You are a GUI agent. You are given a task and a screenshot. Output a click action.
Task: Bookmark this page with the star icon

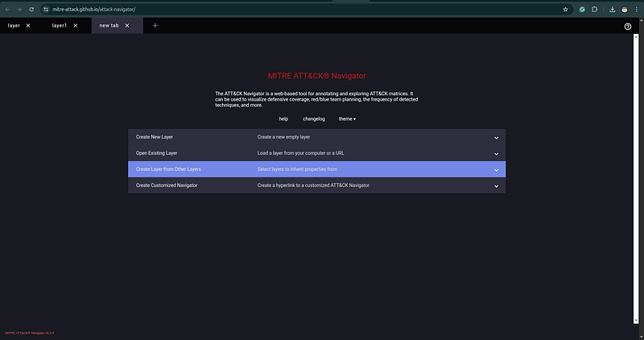[x=566, y=9]
